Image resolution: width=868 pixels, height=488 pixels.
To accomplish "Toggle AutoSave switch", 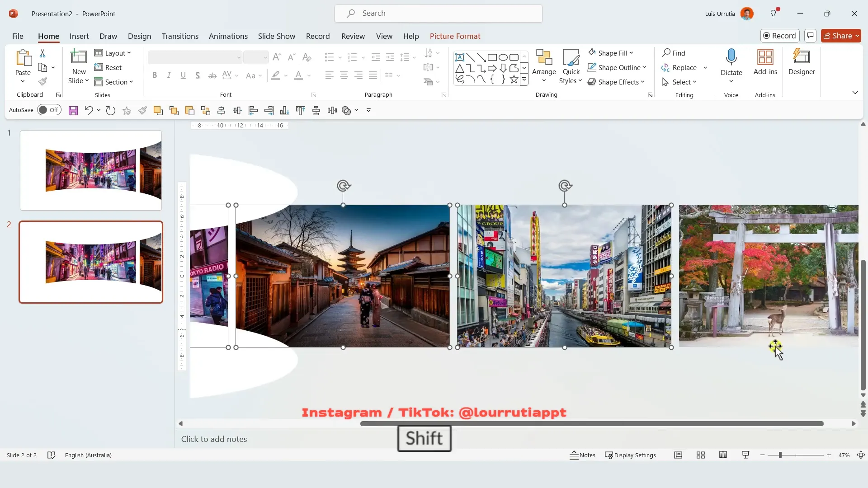I will [x=49, y=110].
